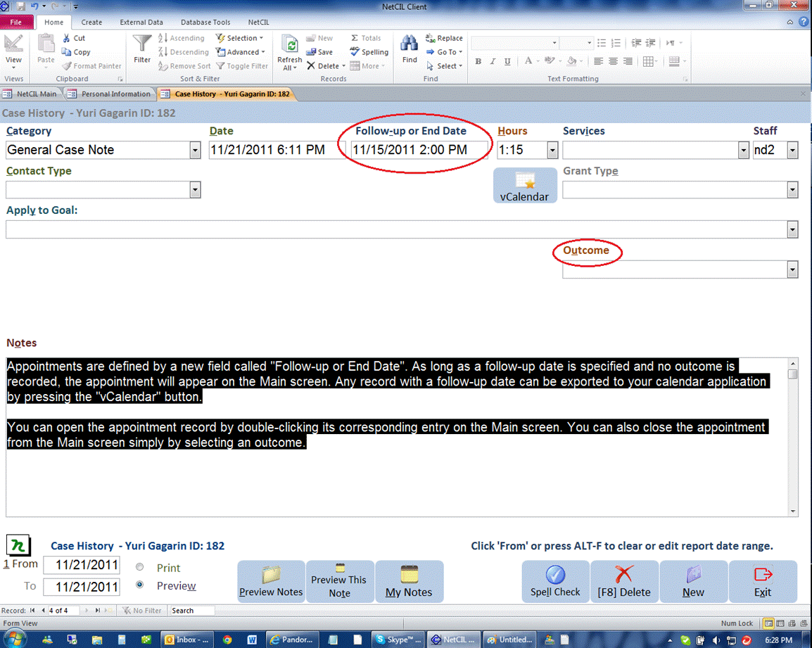
Task: Click the Cut scissors icon
Action: 66,38
